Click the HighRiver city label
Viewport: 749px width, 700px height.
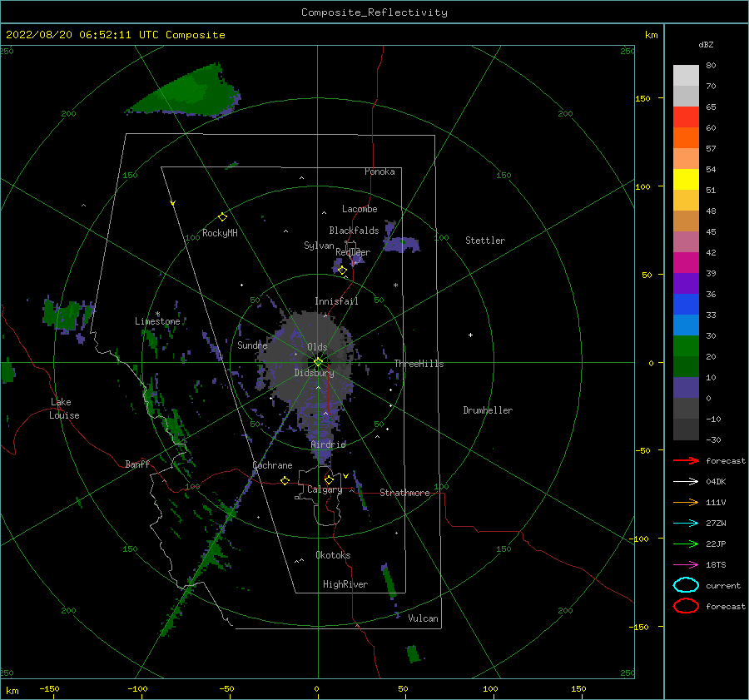[345, 584]
